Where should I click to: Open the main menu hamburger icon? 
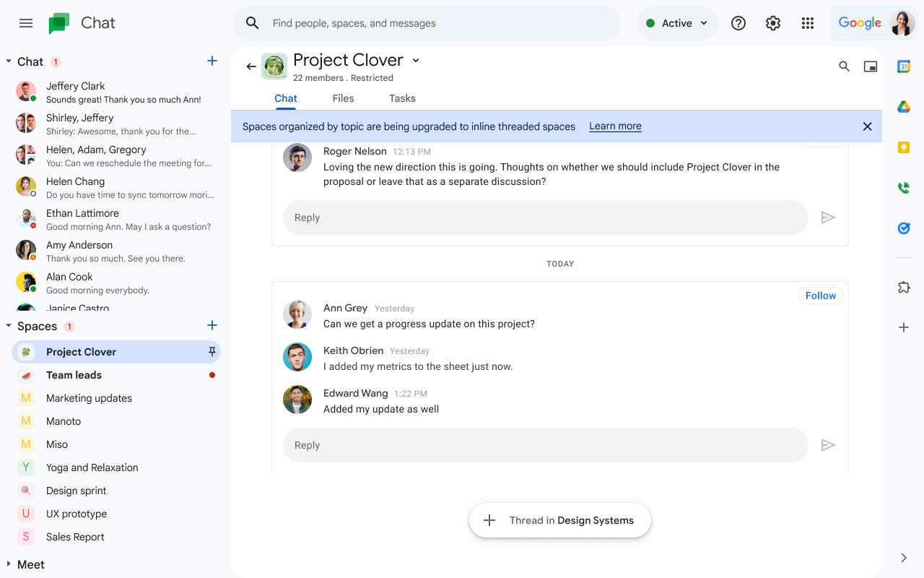pos(26,23)
